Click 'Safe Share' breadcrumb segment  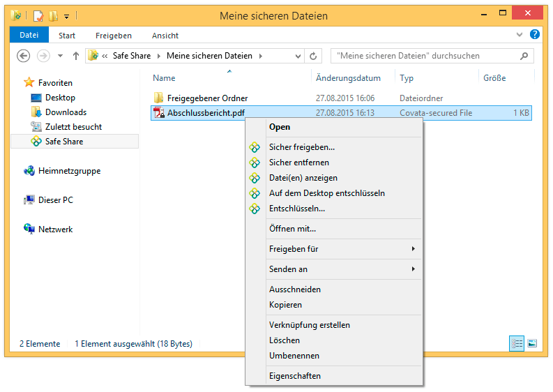132,56
